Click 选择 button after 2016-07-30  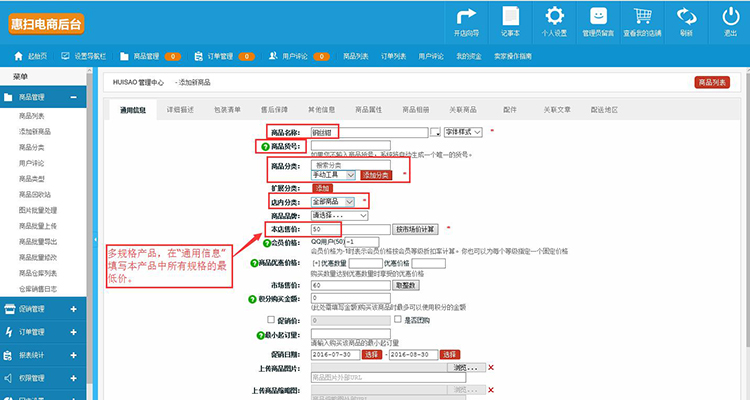[372, 355]
